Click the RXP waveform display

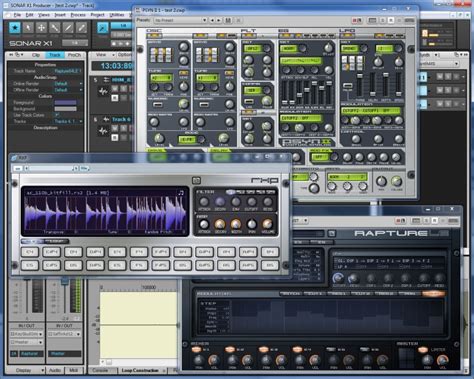coord(105,212)
